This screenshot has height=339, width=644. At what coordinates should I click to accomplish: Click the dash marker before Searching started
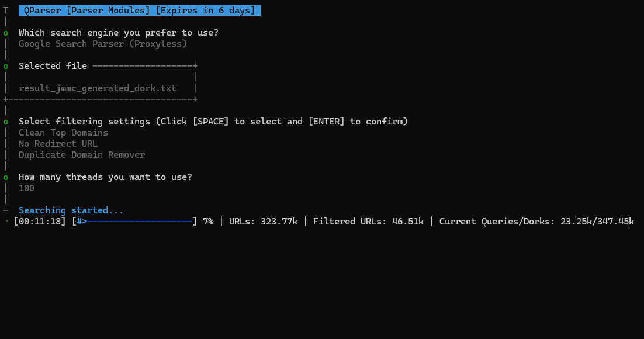click(x=6, y=210)
